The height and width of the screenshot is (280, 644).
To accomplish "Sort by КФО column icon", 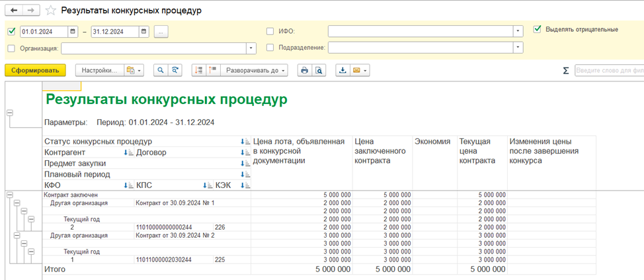I will pos(128,185).
